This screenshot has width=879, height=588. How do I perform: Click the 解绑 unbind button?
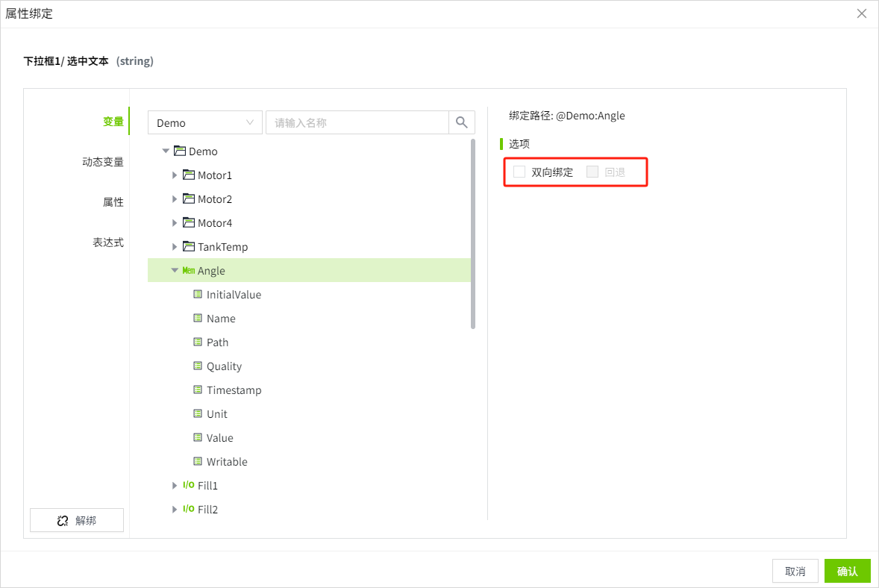click(x=77, y=520)
